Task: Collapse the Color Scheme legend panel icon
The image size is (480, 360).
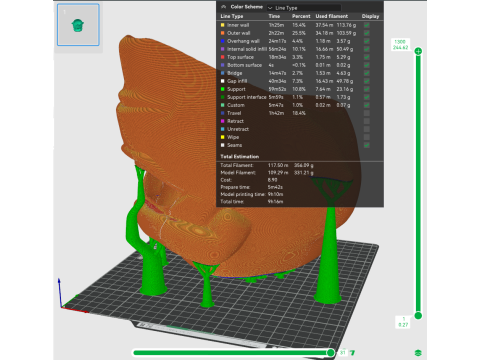Action: (x=224, y=7)
